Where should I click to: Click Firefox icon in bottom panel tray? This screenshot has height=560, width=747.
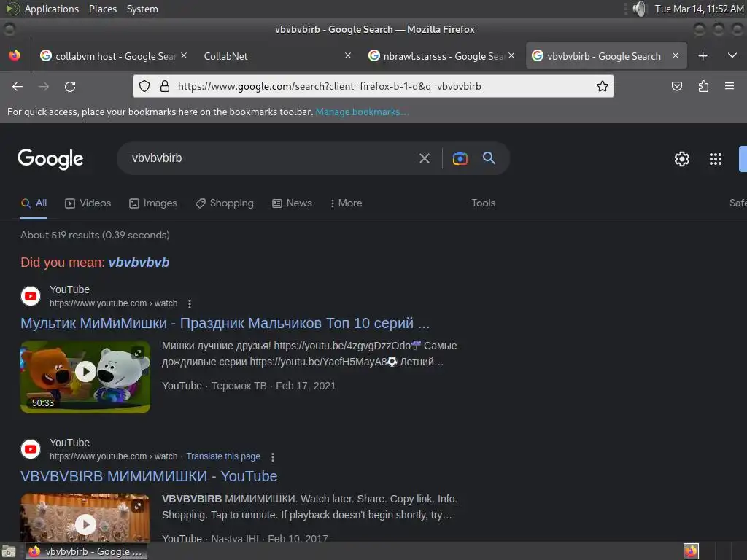point(691,551)
